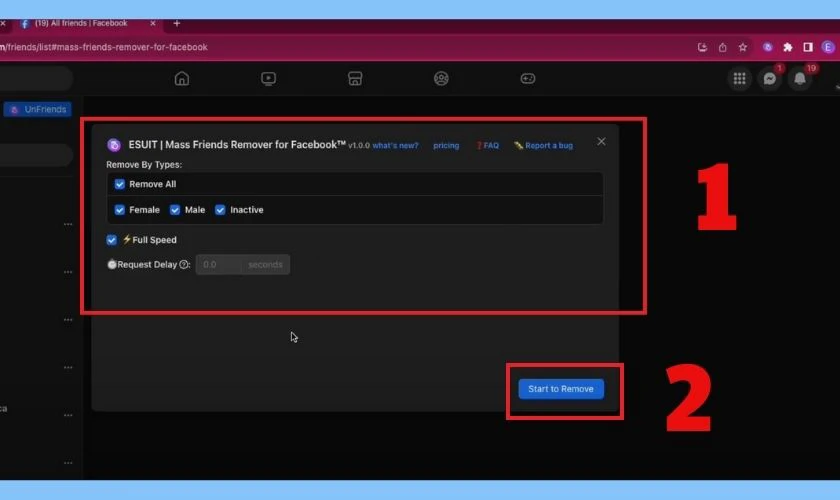Open Facebook Groups icon

441,79
